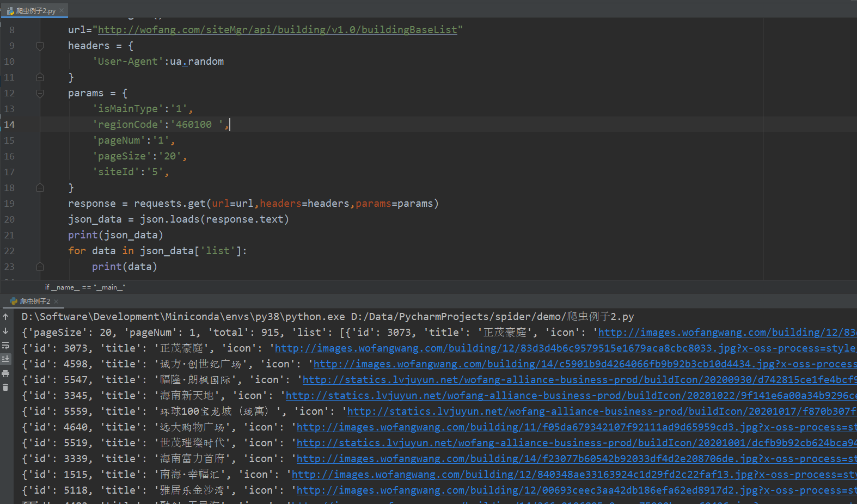The image size is (857, 504).
Task: Select the 爬虫例子2.py editor tab
Action: (35, 11)
